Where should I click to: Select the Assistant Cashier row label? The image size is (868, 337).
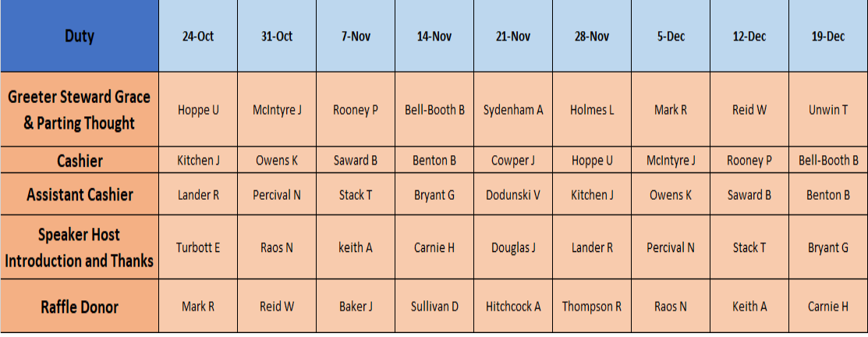[80, 194]
